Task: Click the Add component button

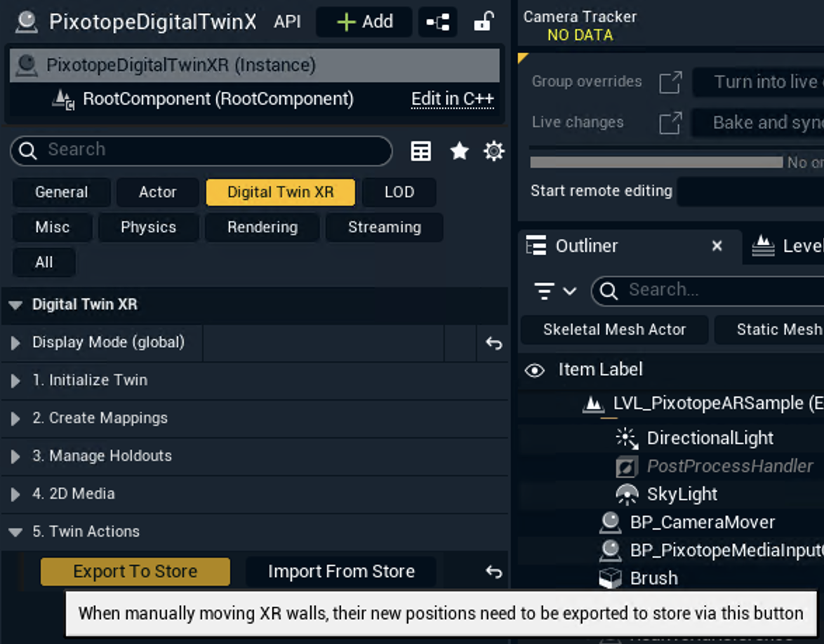Action: (364, 22)
